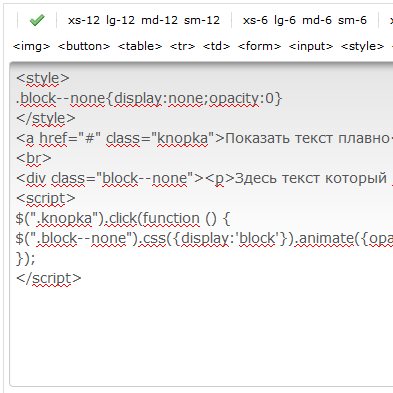Insert the <tr> tag

pos(182,46)
